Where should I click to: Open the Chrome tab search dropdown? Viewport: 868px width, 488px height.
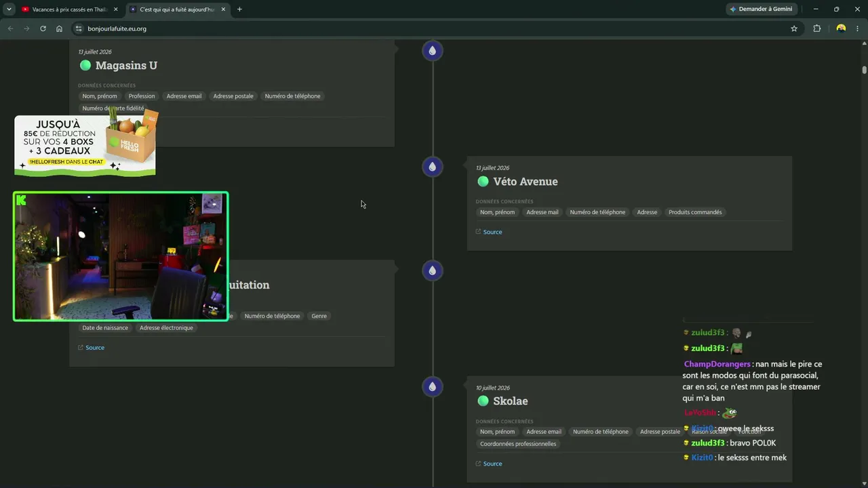click(x=9, y=9)
